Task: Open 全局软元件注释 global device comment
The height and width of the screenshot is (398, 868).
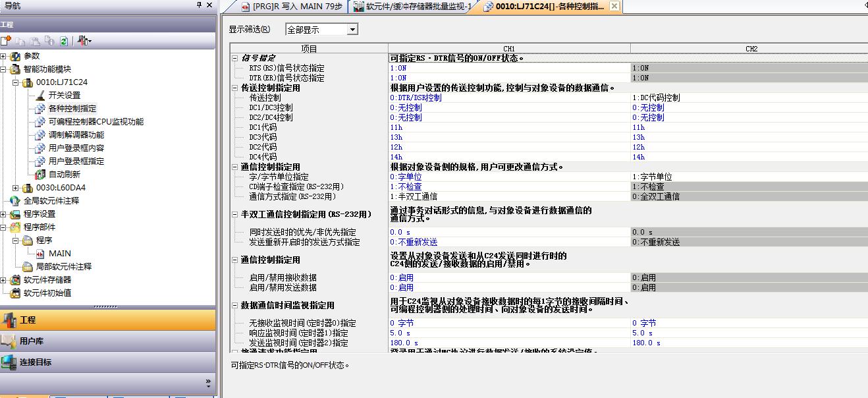Action: 51,201
